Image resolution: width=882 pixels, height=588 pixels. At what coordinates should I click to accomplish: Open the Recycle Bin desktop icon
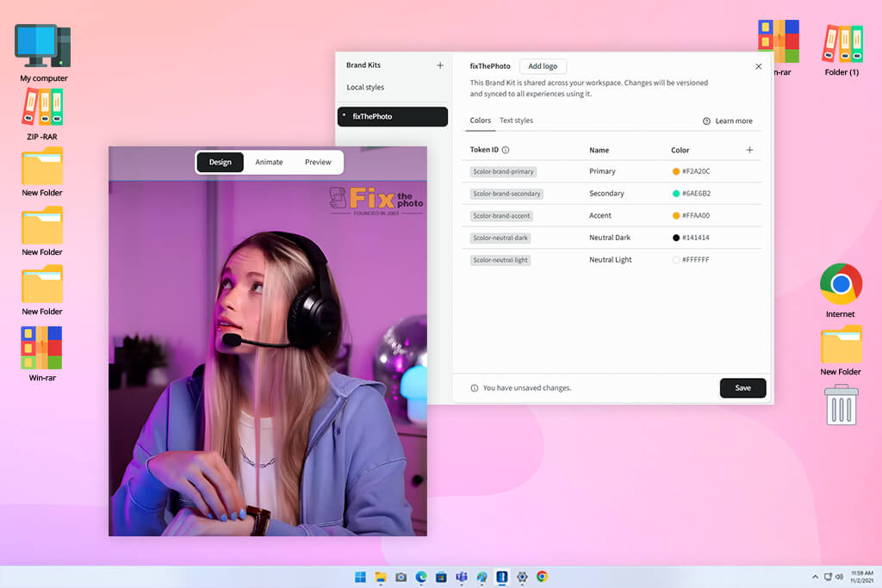842,404
